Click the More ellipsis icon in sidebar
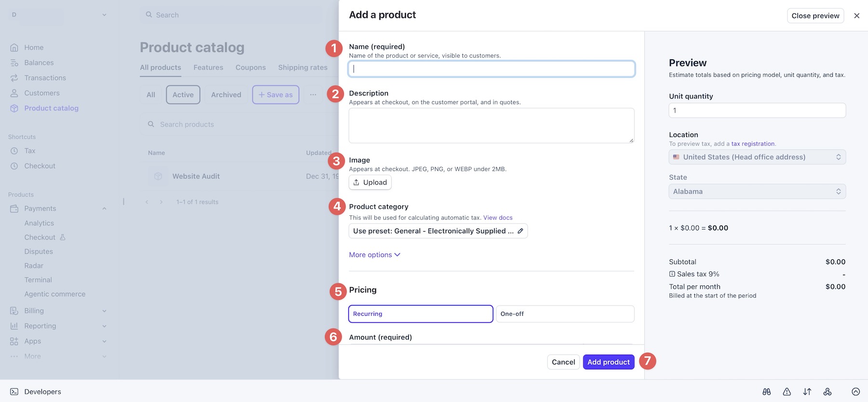The width and height of the screenshot is (868, 402). (x=14, y=356)
